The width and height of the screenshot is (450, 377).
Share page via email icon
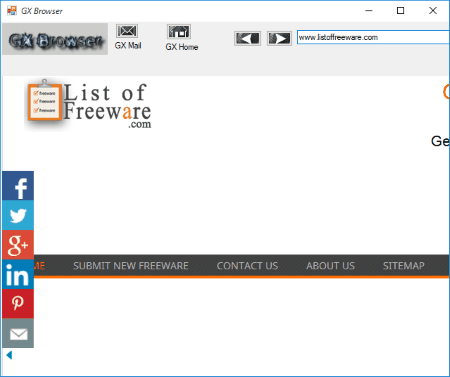(18, 333)
